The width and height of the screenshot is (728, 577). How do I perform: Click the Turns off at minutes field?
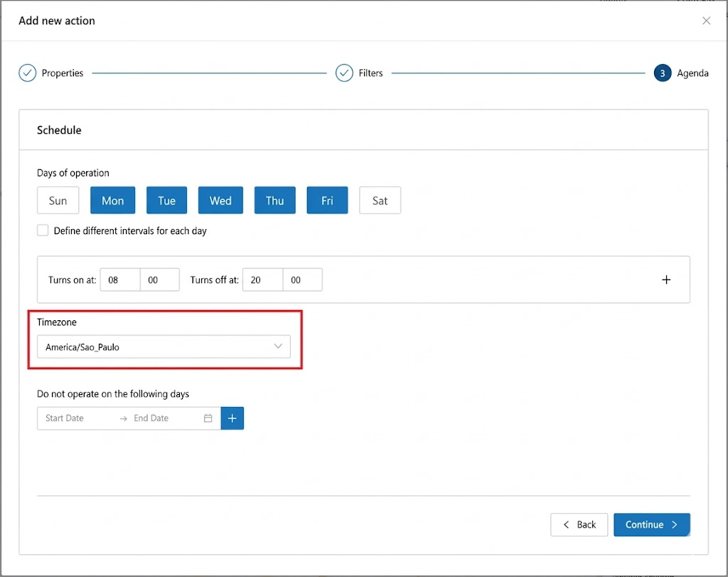coord(302,280)
